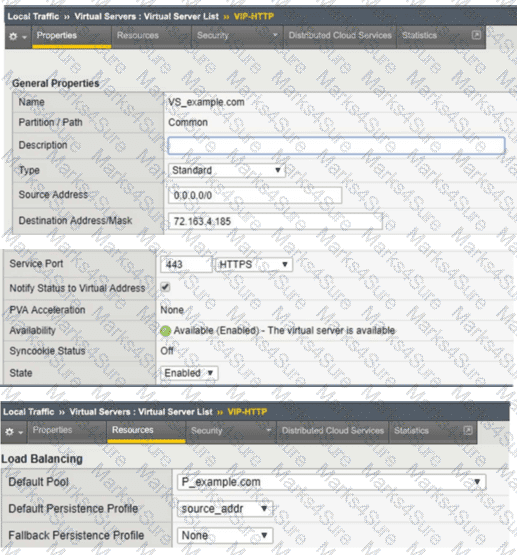Screen dimensions: 517x555
Task: Click the Service Port field showing 443
Action: click(x=186, y=264)
